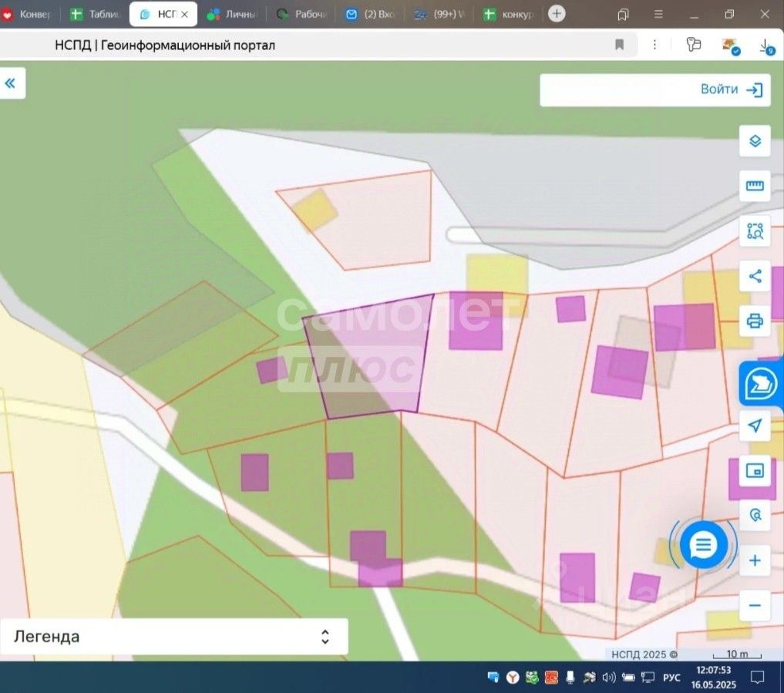The width and height of the screenshot is (784, 693).
Task: Open the browser hamburger menu
Action: (x=658, y=14)
